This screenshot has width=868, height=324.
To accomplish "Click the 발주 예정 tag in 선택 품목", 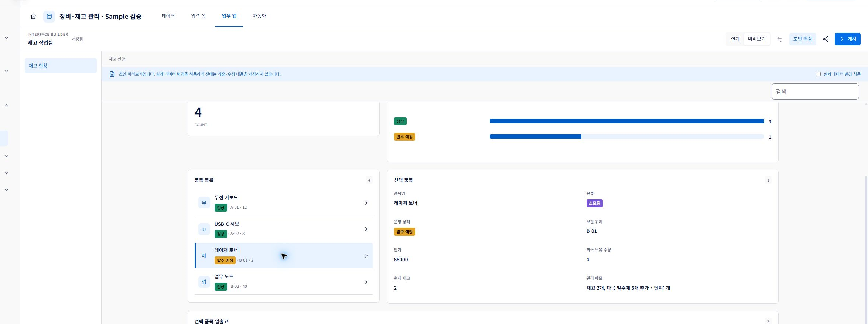I will pos(404,232).
